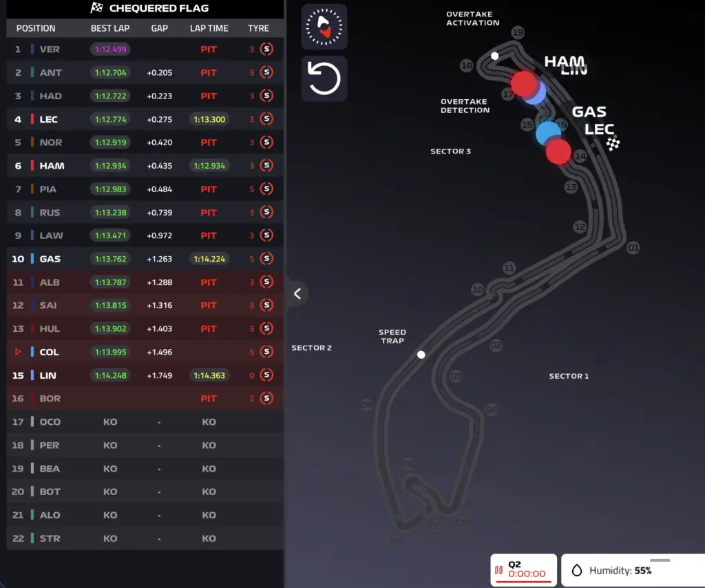Click LIN's lap time 1:14.363
The height and width of the screenshot is (588, 705).
point(209,375)
